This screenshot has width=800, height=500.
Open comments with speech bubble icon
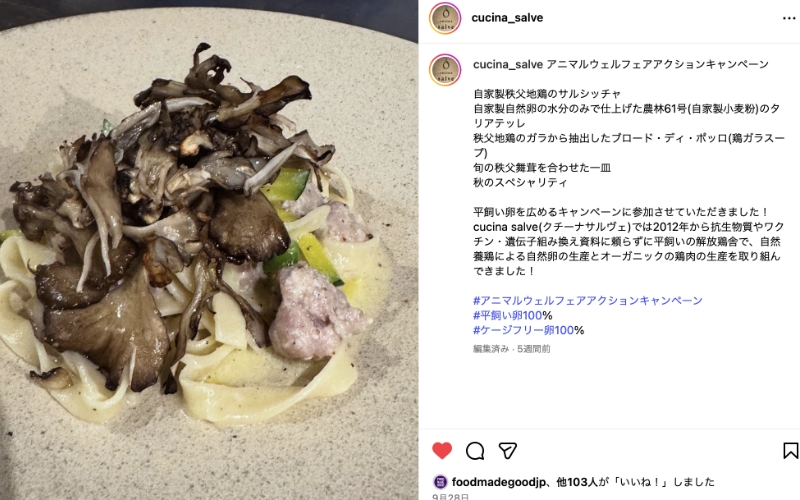[475, 451]
